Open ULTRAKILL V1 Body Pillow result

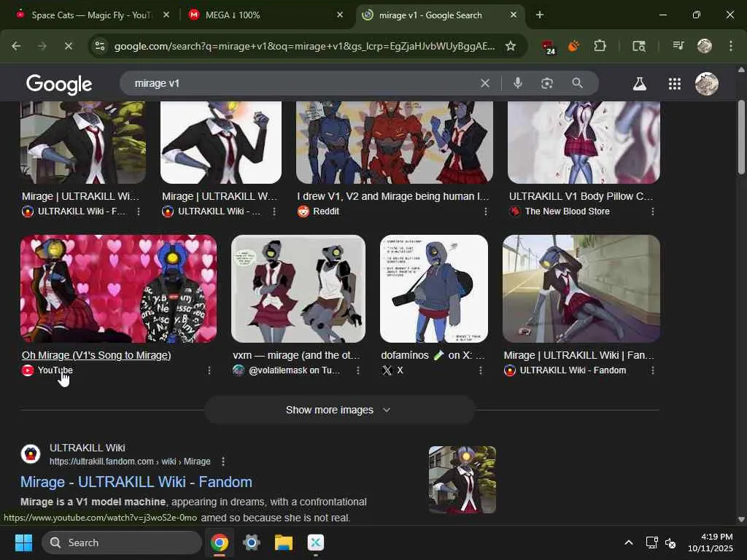coord(581,196)
